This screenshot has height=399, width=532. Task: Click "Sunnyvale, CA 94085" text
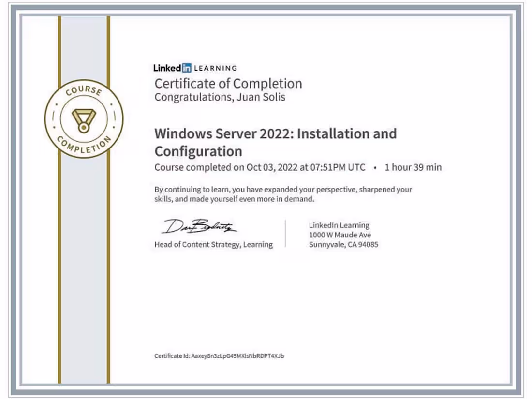[343, 244]
